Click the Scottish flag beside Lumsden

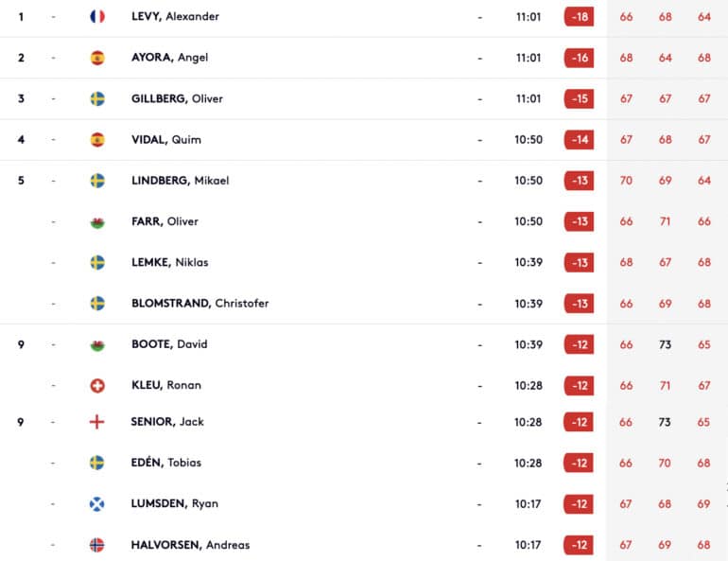tap(96, 504)
